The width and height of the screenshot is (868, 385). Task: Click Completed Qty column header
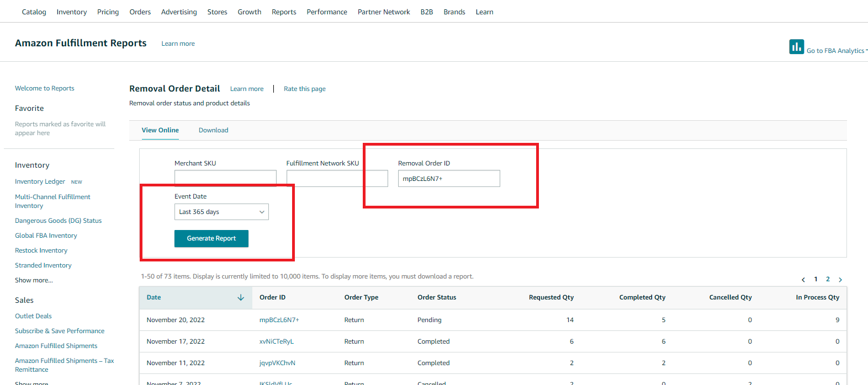click(642, 297)
